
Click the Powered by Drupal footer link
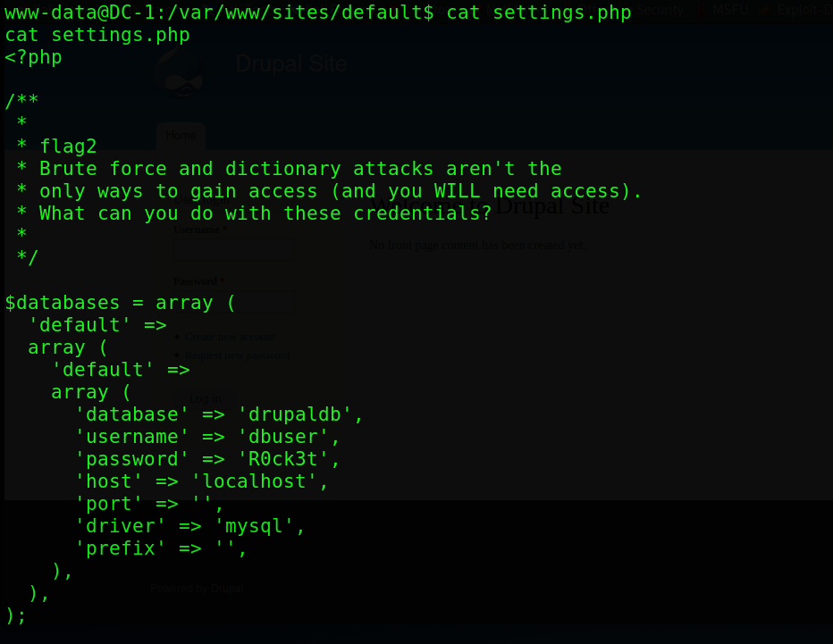point(197,589)
